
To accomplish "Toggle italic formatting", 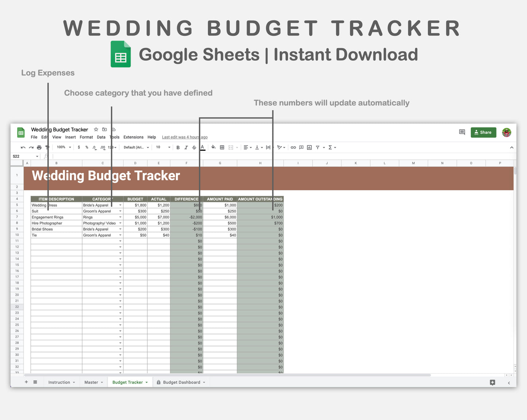I will [186, 147].
